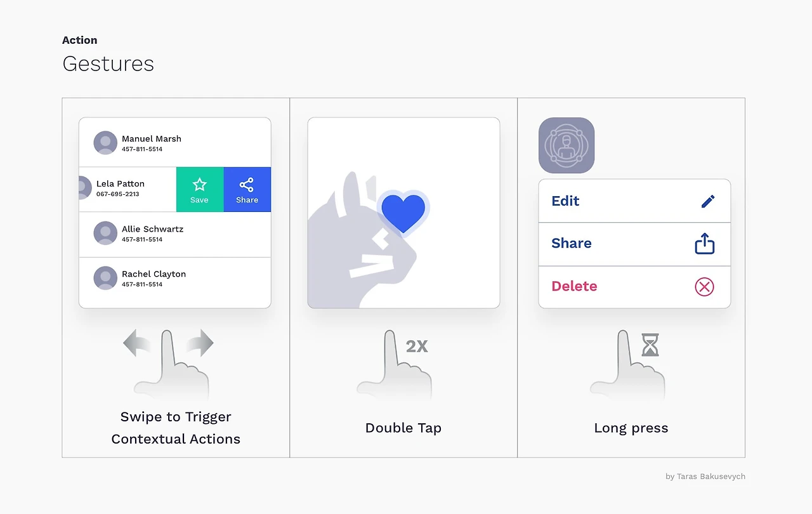
Task: Select Edit in the context menu
Action: [x=634, y=201]
